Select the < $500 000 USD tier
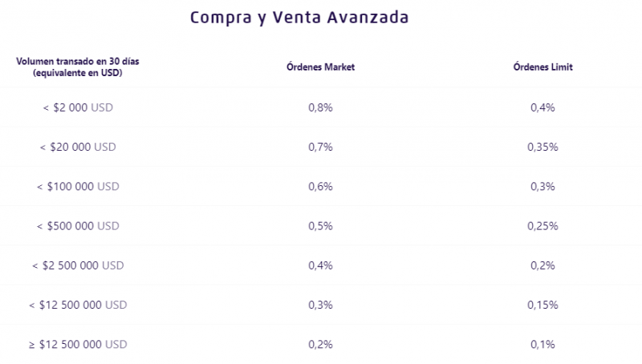The height and width of the screenshot is (364, 642). click(x=78, y=226)
